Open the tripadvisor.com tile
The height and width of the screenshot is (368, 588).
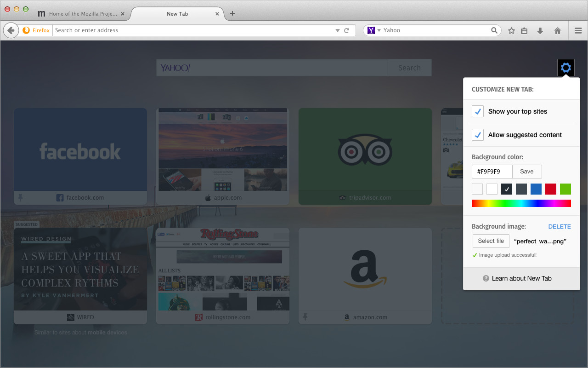[x=365, y=156]
